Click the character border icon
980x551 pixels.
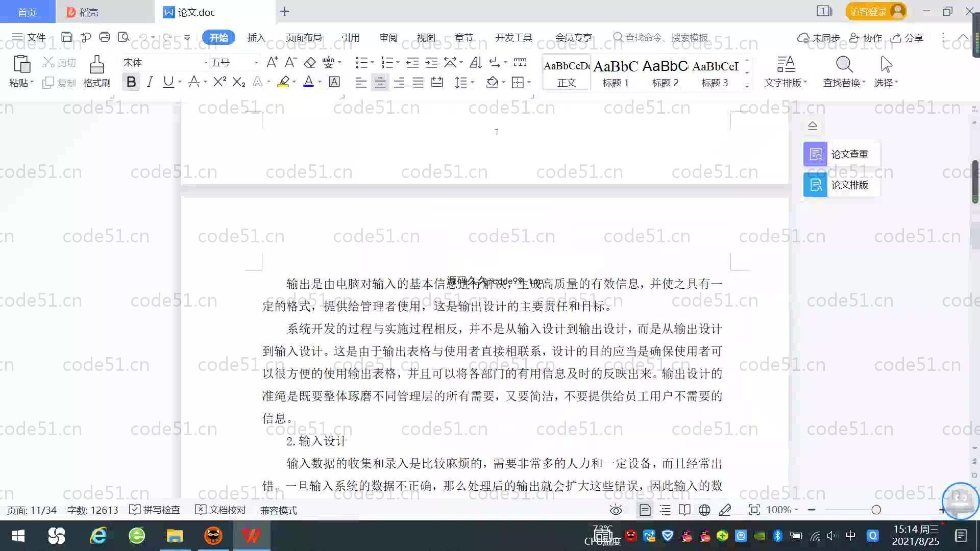coord(334,82)
